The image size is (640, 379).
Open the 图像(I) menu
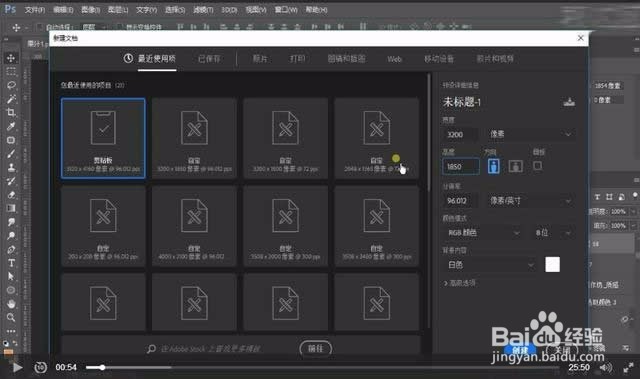click(90, 9)
